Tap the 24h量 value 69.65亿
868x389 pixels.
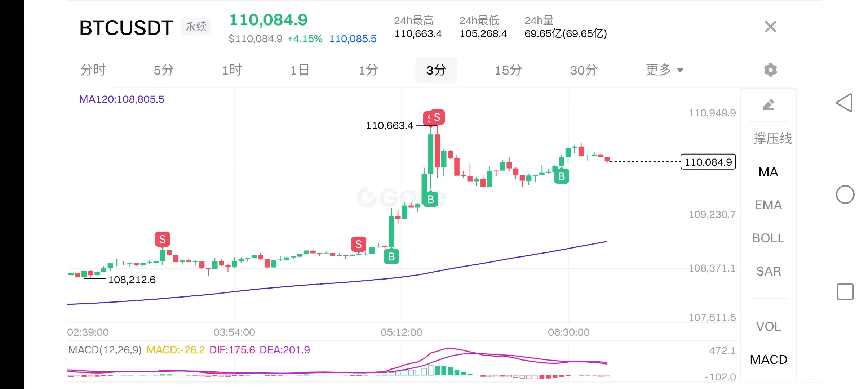pos(566,33)
